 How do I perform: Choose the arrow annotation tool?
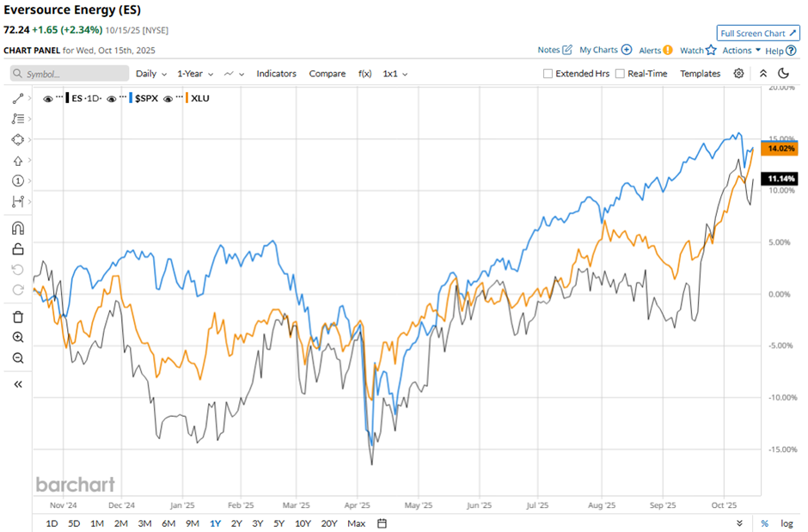coord(17,161)
